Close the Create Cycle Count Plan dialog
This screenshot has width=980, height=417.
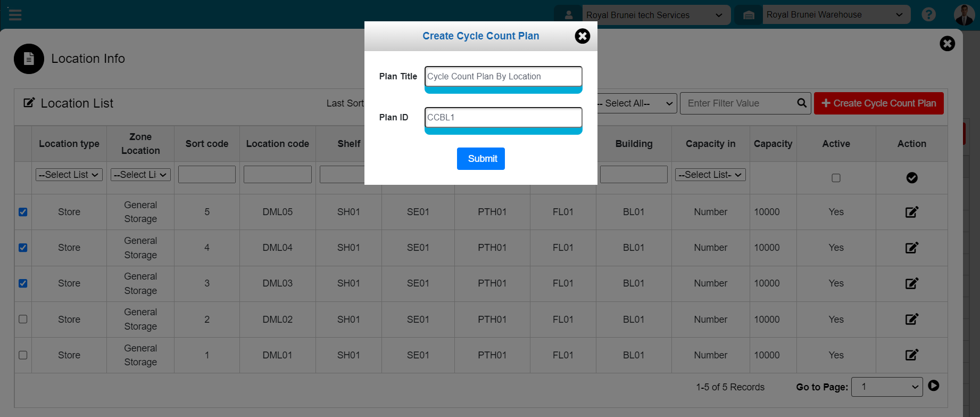[582, 36]
